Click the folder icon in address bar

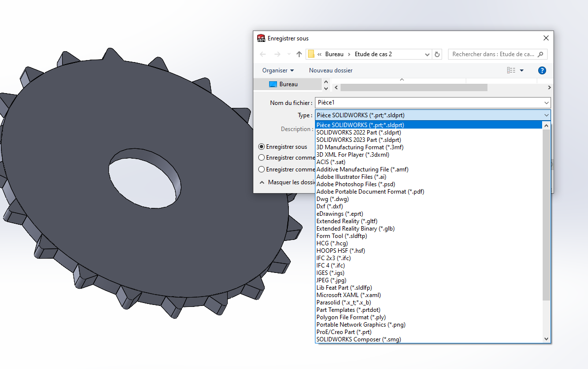(x=311, y=54)
